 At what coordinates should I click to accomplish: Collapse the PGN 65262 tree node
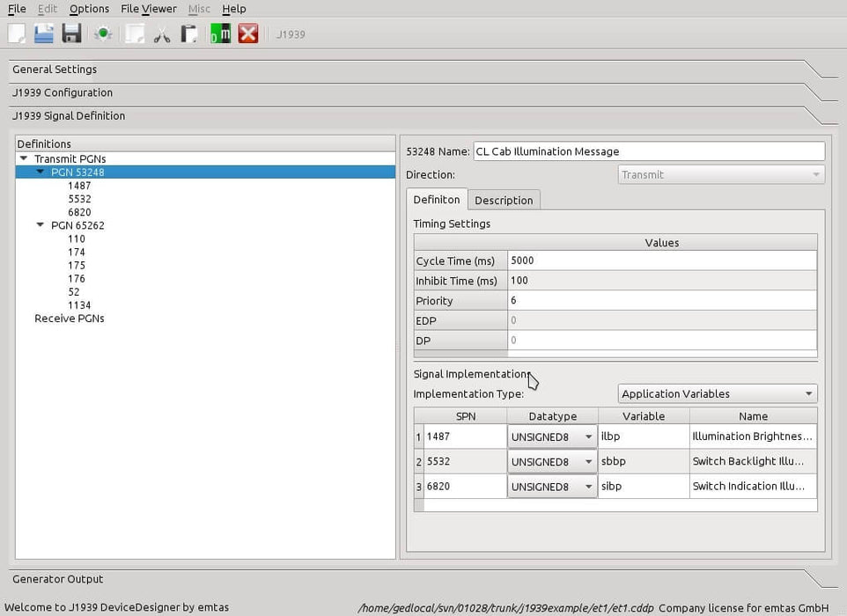(41, 225)
